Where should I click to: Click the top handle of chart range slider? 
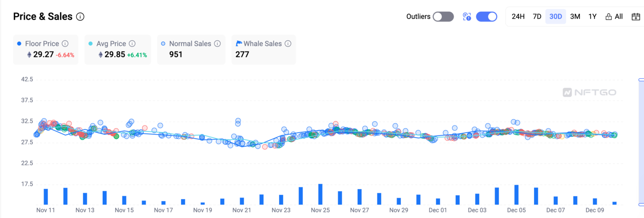pos(641,80)
